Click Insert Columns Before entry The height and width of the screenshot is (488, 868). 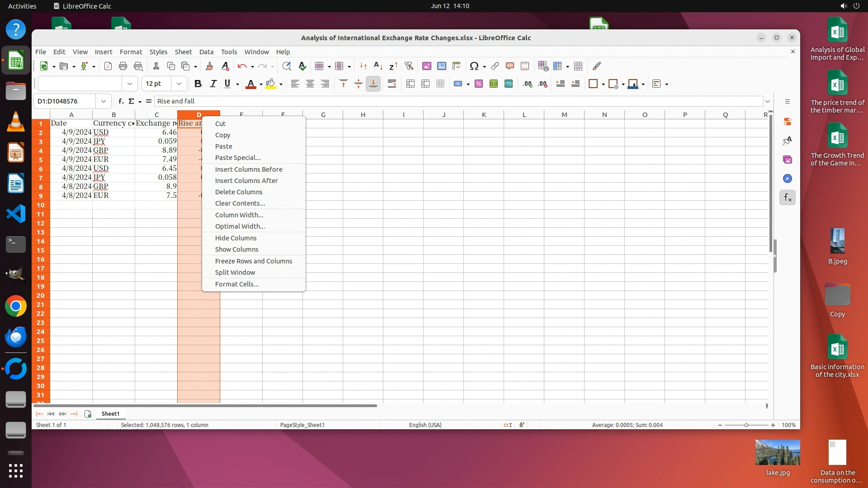click(248, 169)
